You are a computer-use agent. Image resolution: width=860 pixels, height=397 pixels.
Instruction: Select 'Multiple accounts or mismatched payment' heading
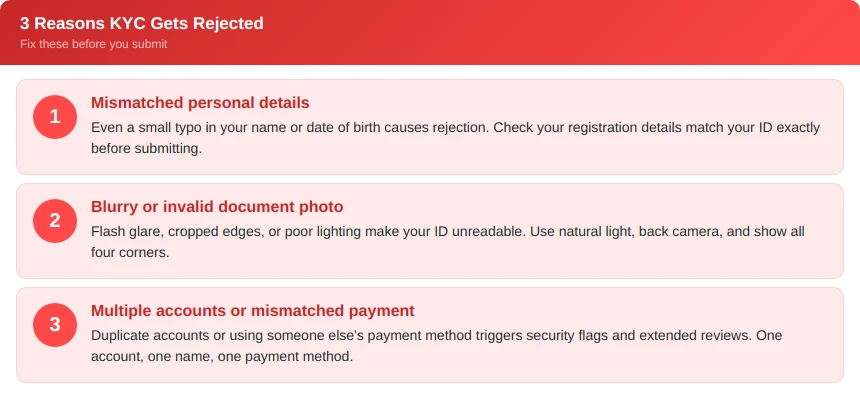pyautogui.click(x=253, y=310)
